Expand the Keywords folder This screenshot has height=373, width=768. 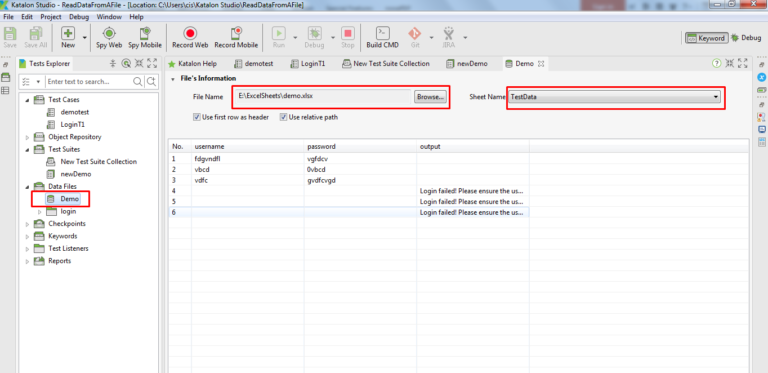[27, 236]
